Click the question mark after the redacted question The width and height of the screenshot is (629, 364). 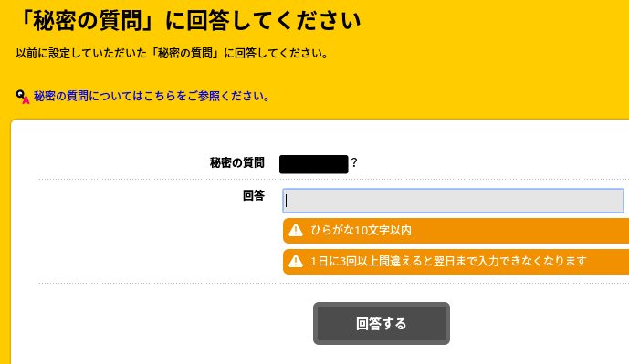354,162
